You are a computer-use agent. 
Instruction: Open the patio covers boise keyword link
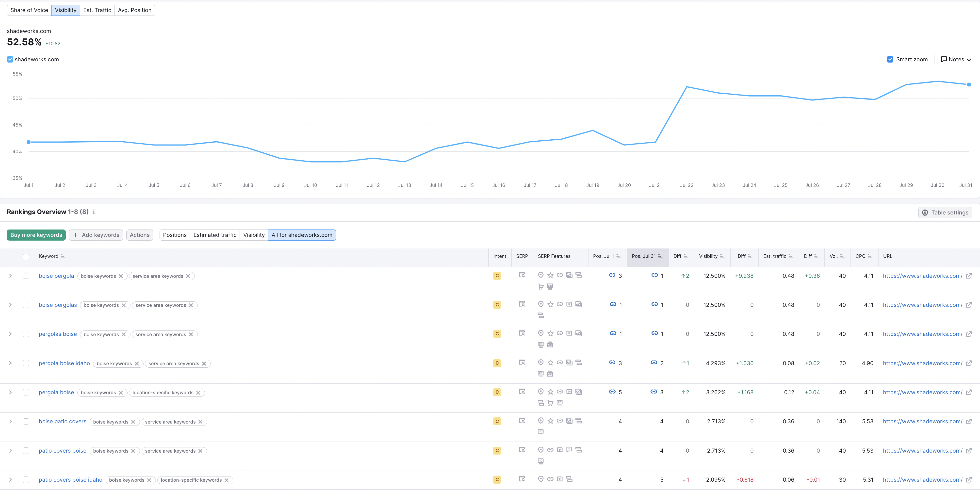click(62, 451)
